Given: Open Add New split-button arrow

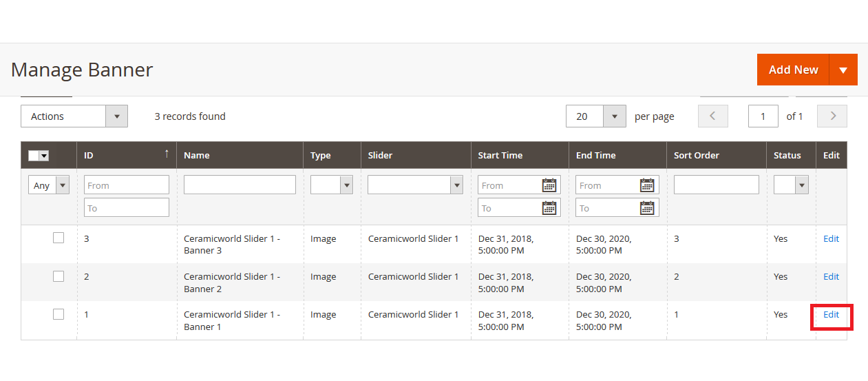Looking at the screenshot, I should (843, 70).
